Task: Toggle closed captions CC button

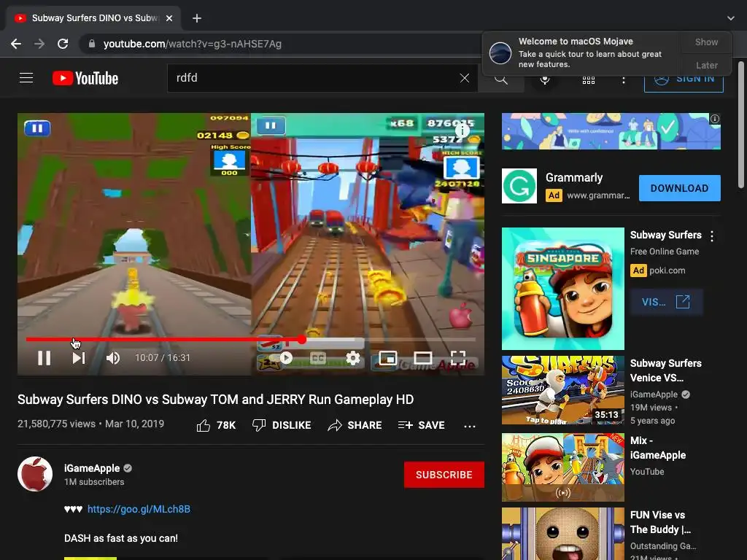Action: coord(318,357)
